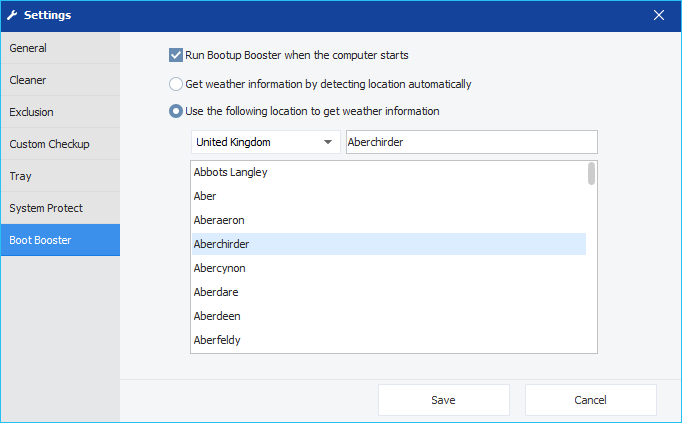Close the Settings dialog window
This screenshot has height=423, width=682.
tap(659, 15)
